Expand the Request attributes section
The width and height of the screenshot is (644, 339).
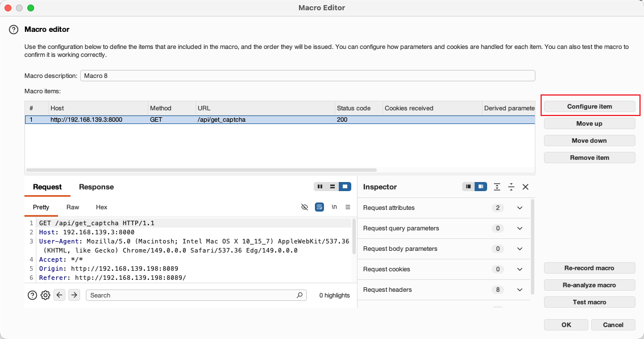coord(520,208)
